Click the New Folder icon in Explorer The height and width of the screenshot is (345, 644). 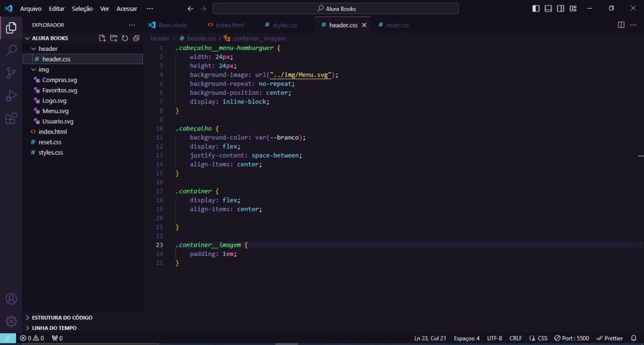[114, 38]
